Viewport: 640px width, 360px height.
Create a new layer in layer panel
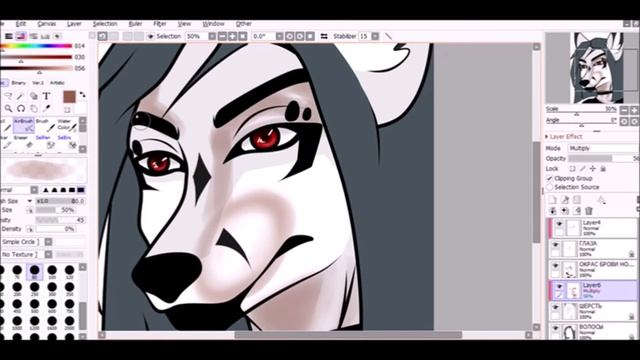pos(552,200)
